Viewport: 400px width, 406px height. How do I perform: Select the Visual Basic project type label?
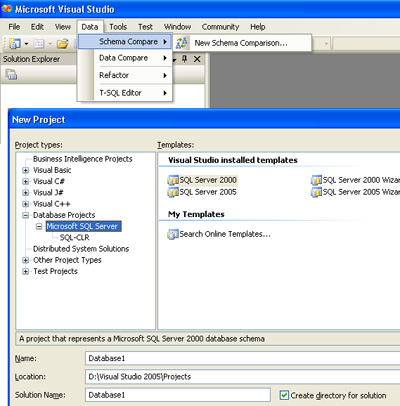pos(52,170)
